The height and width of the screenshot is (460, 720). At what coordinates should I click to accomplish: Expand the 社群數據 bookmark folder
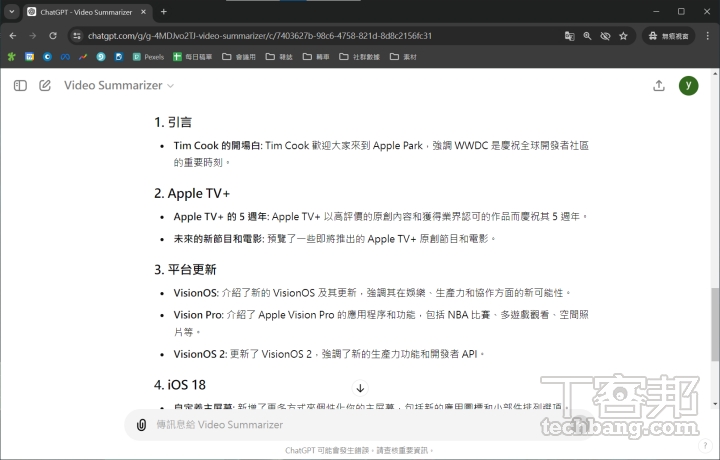pyautogui.click(x=360, y=56)
